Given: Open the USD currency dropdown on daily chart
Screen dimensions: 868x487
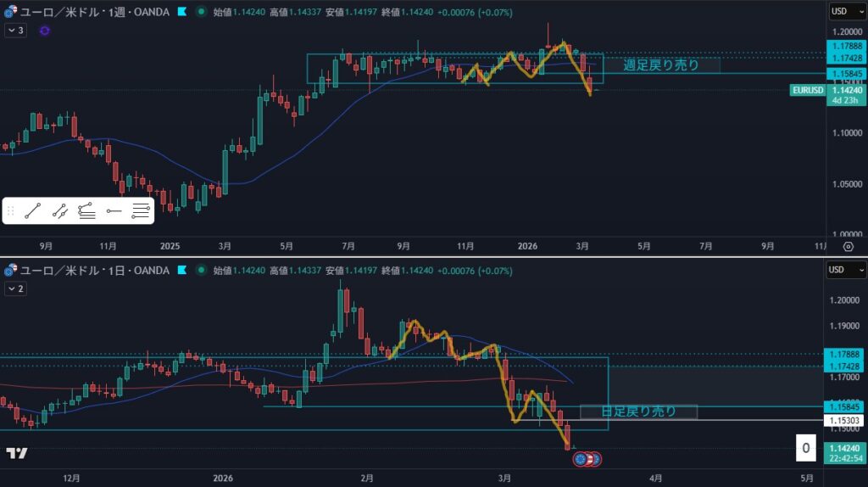Looking at the screenshot, I should pyautogui.click(x=844, y=270).
